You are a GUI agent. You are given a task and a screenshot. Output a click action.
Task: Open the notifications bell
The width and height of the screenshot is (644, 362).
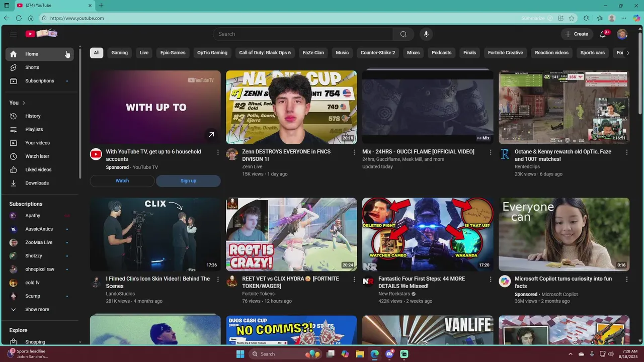pyautogui.click(x=603, y=34)
